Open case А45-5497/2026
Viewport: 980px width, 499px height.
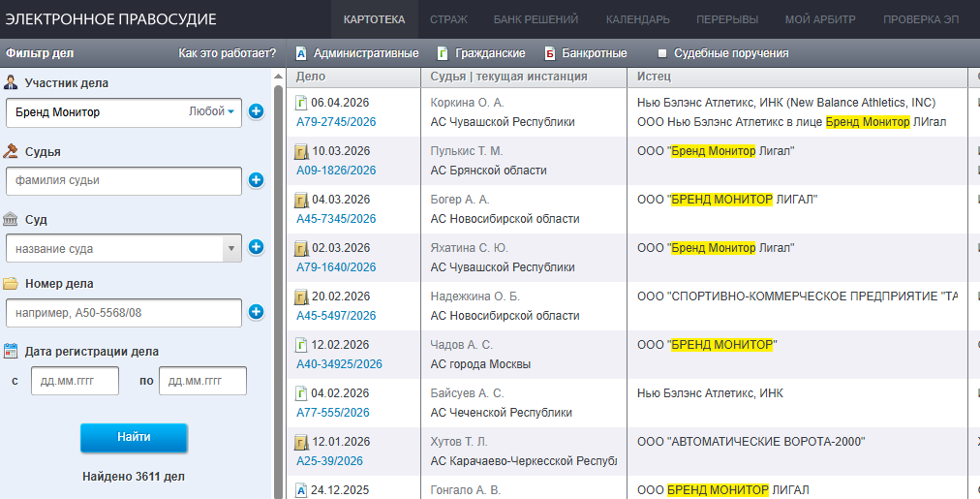click(x=336, y=316)
